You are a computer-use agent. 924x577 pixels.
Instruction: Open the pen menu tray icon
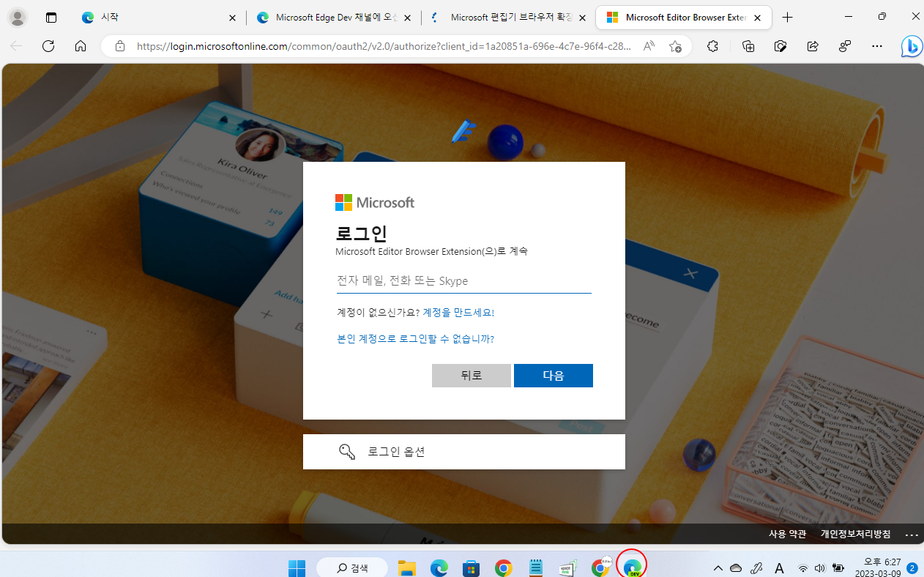(x=757, y=567)
